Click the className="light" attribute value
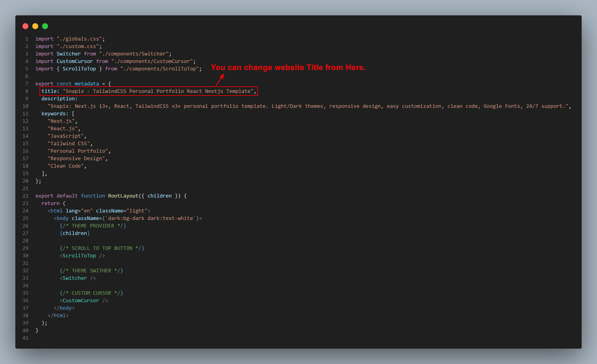The height and width of the screenshot is (364, 597). 137,211
